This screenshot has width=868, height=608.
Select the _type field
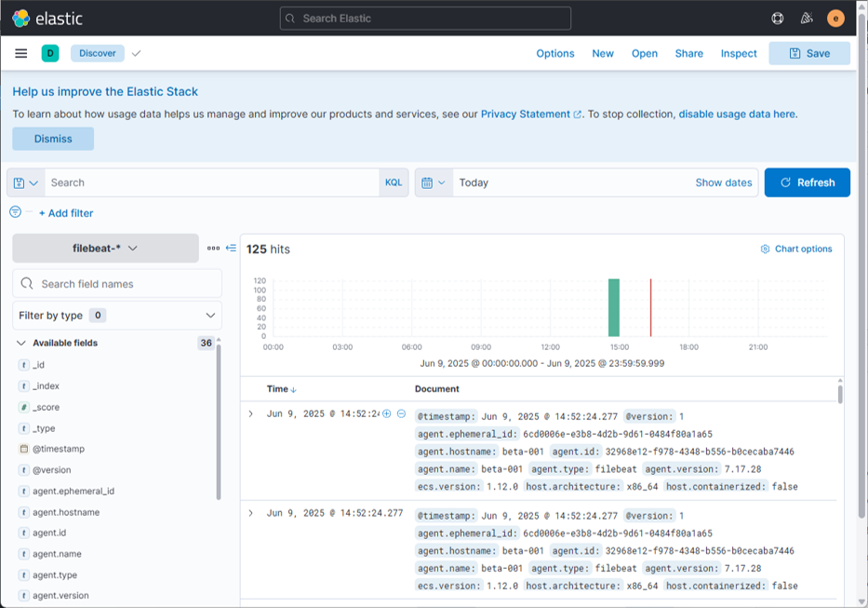click(x=45, y=428)
